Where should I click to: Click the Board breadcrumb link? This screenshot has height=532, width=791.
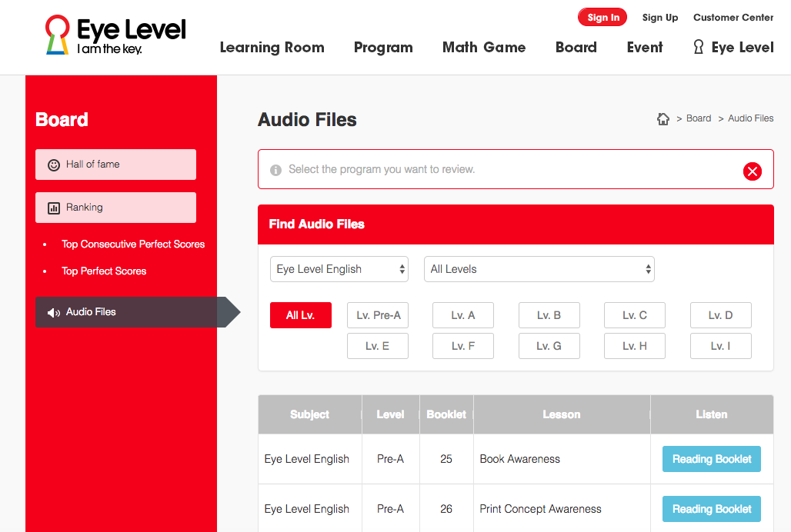[x=699, y=118]
